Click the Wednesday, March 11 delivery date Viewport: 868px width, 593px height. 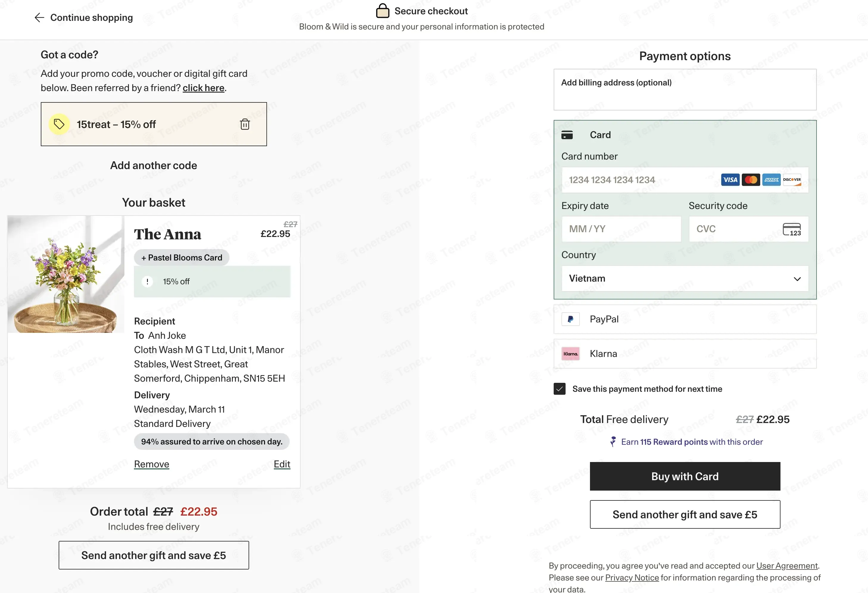pyautogui.click(x=179, y=409)
